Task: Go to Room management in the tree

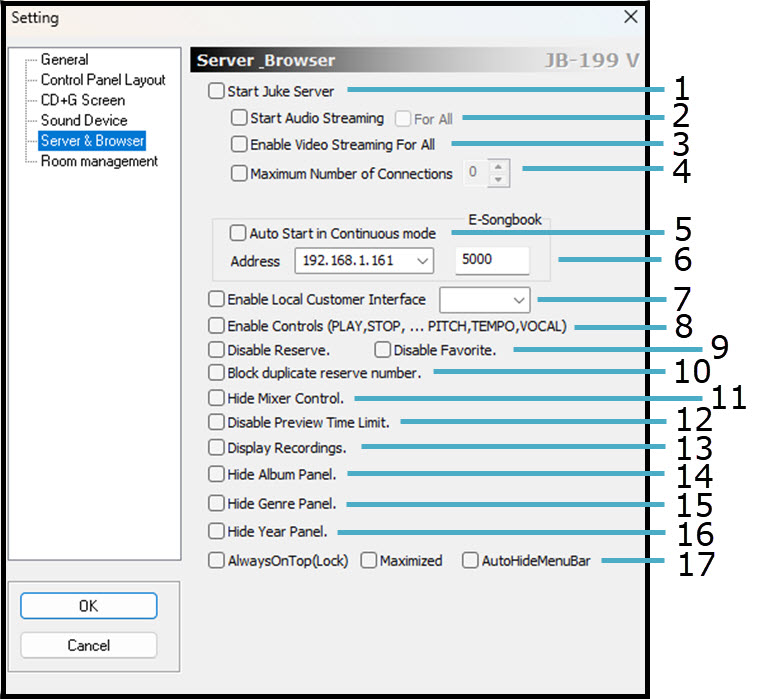Action: (99, 161)
